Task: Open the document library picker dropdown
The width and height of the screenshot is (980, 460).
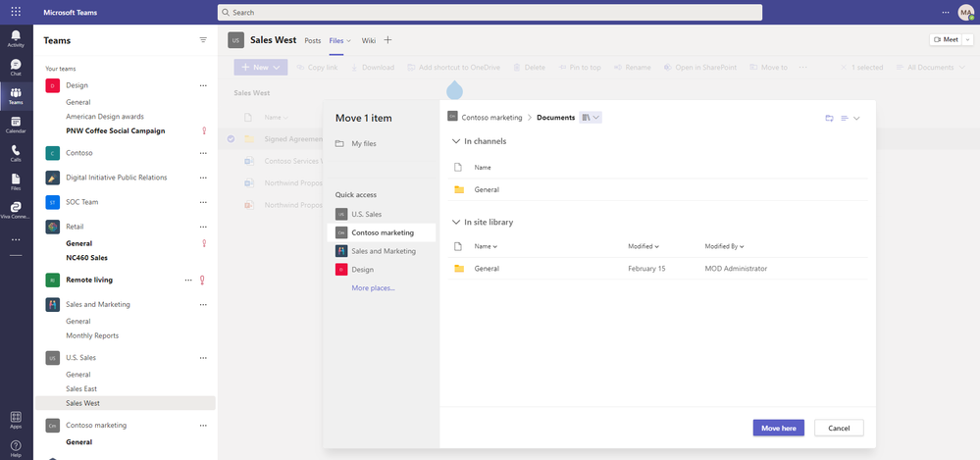Action: coord(590,118)
